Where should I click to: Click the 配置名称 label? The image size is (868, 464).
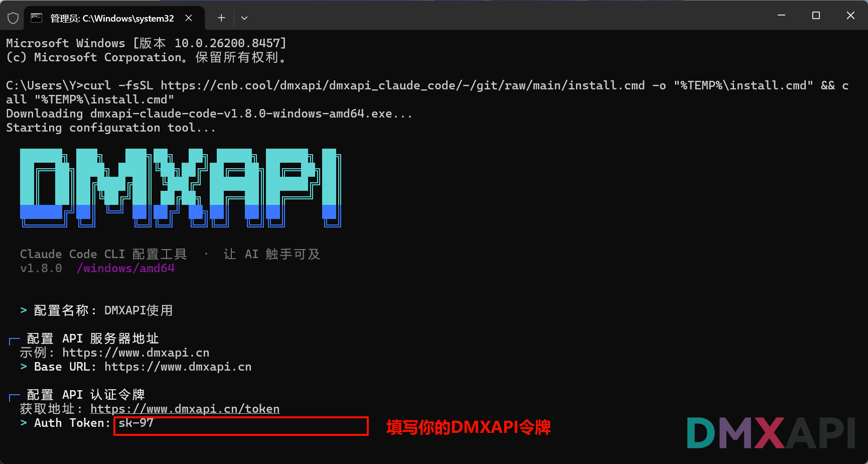point(65,310)
